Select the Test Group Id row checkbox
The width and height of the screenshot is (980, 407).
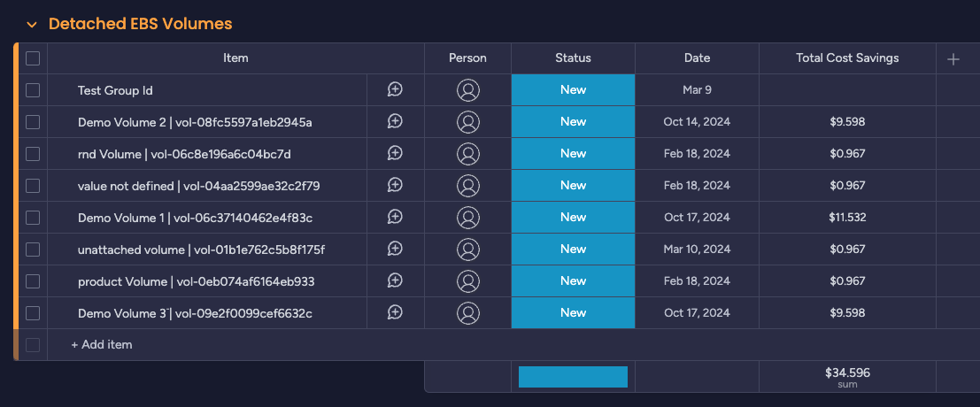coord(33,90)
